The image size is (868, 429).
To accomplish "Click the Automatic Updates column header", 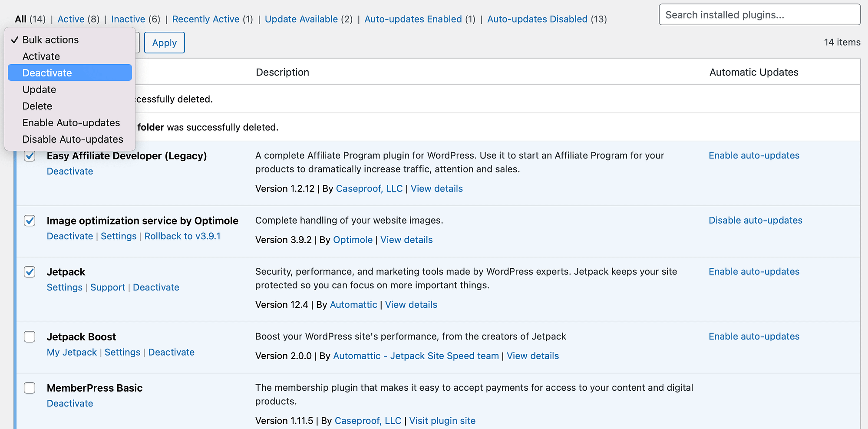I will pos(754,72).
